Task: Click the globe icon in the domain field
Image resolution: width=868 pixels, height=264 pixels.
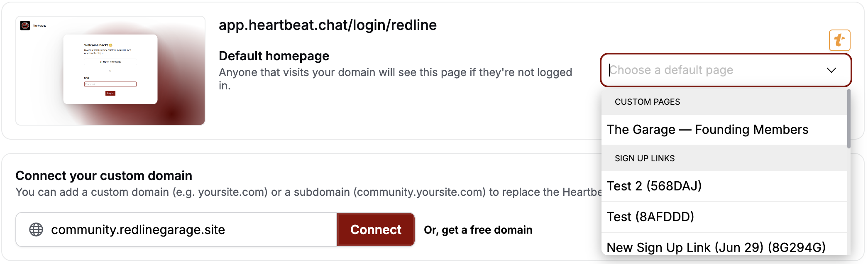Action: (36, 229)
